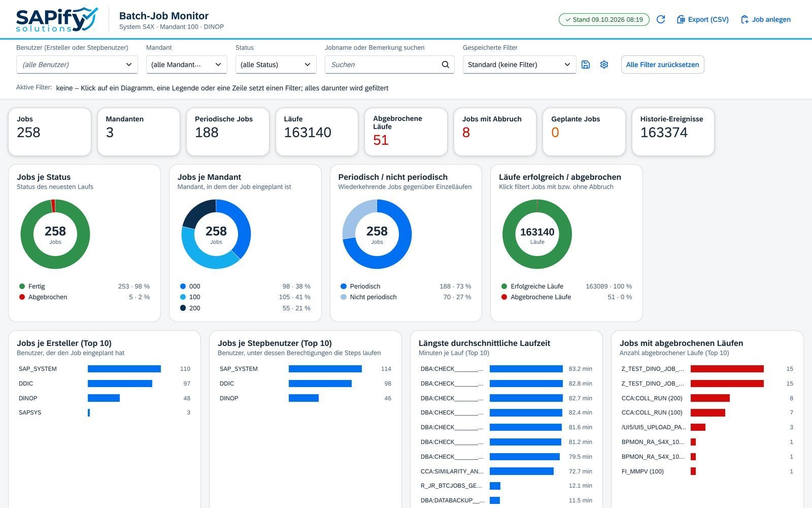
Task: Click the Jobs mit Abbruch KPI card
Action: [495, 132]
